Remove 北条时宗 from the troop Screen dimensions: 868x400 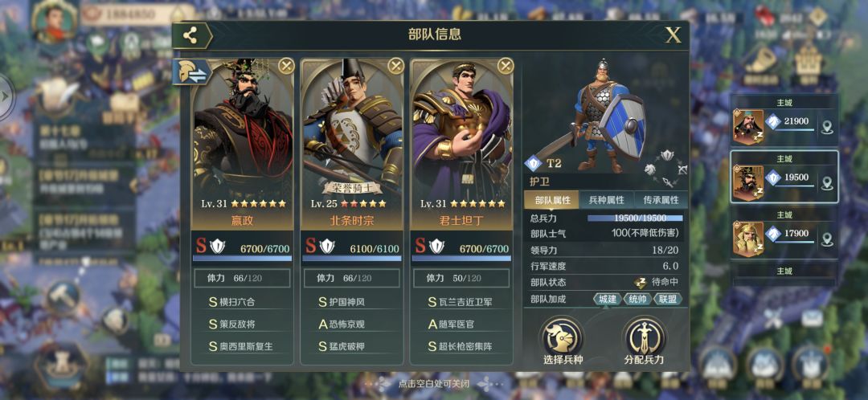[395, 67]
